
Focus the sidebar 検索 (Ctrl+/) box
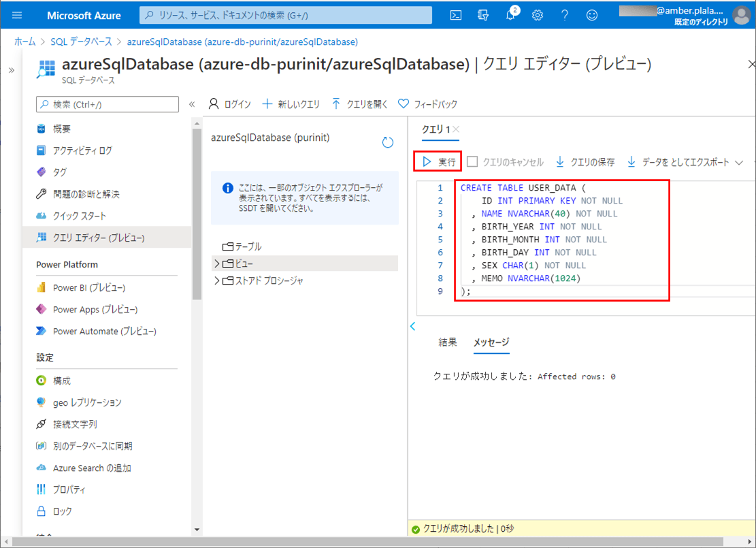click(x=108, y=104)
